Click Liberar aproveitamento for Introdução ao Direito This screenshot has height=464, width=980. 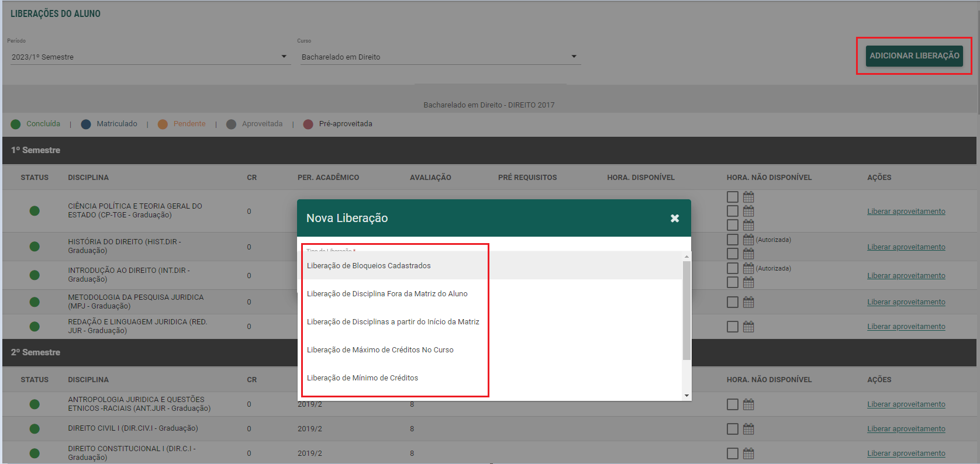pyautogui.click(x=906, y=276)
